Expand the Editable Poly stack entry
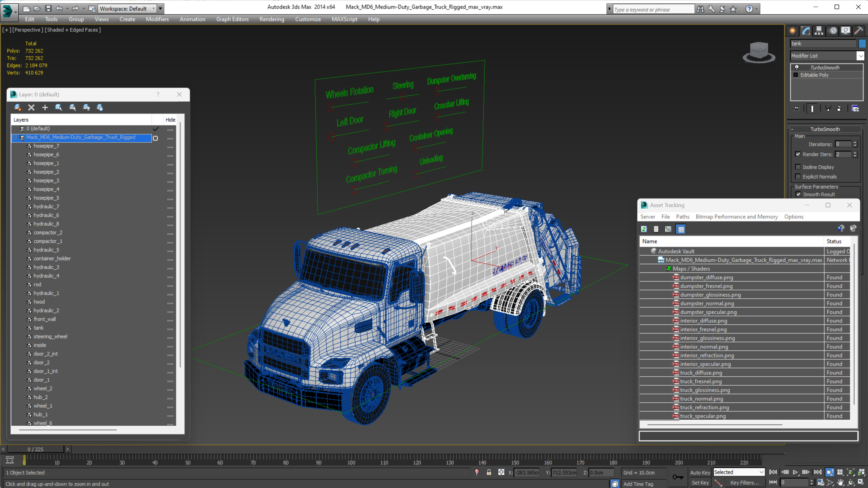This screenshot has width=868, height=488. pos(796,75)
